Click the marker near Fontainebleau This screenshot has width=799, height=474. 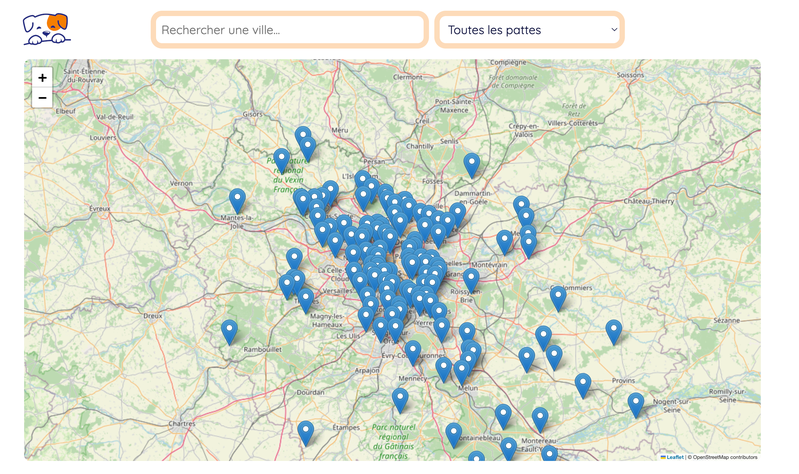454,435
